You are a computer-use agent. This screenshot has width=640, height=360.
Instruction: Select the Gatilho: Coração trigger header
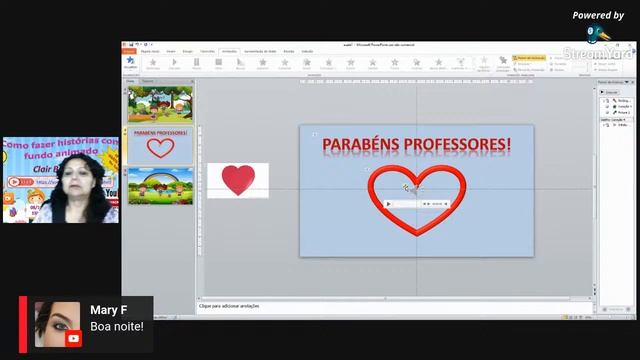(x=616, y=120)
